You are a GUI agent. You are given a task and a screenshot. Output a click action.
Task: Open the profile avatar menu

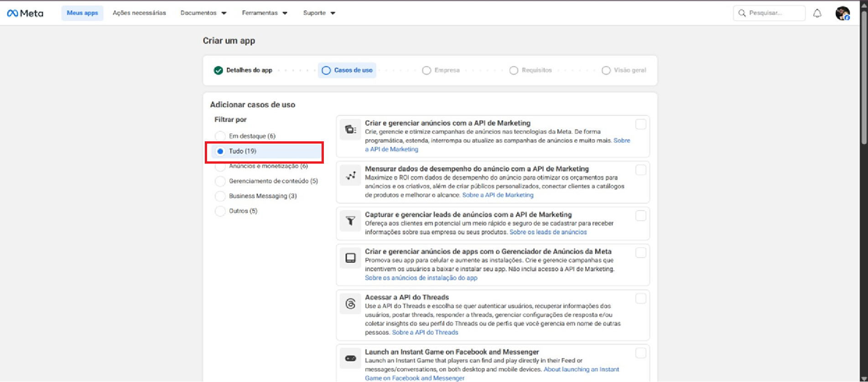coord(842,13)
